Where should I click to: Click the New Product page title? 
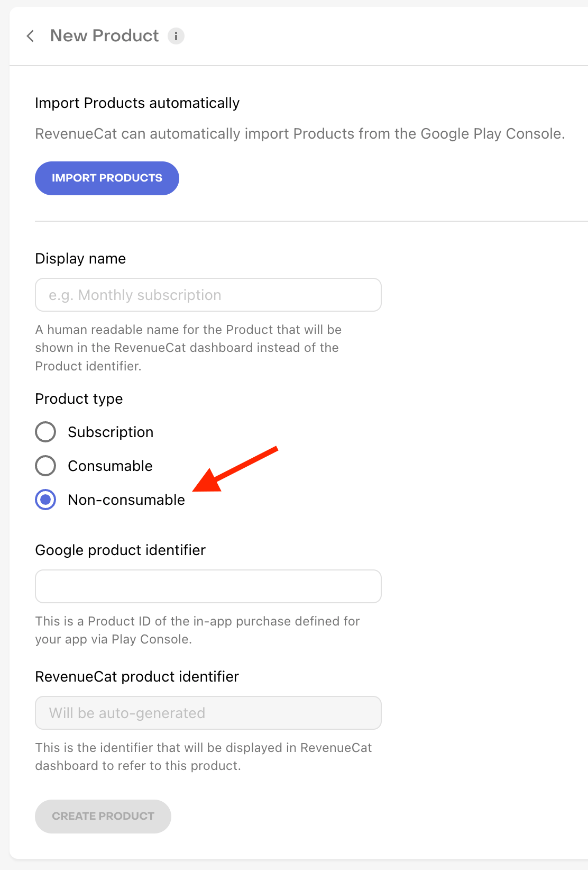pyautogui.click(x=104, y=36)
